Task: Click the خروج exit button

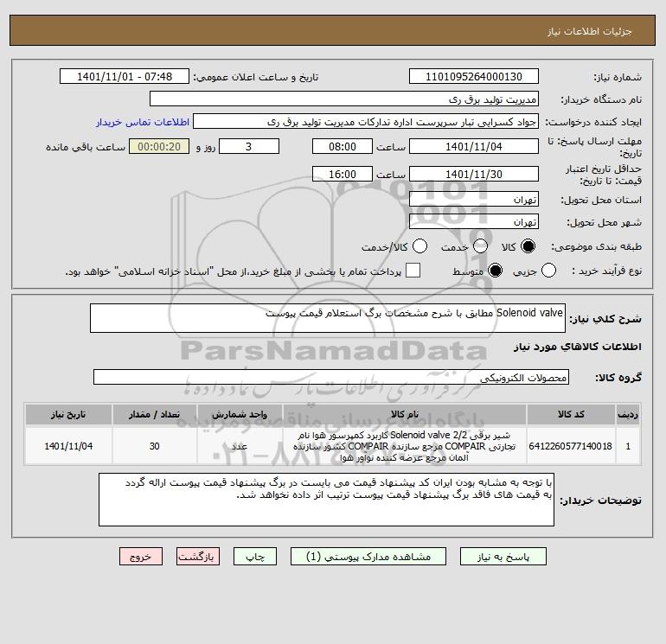Action: 141,557
